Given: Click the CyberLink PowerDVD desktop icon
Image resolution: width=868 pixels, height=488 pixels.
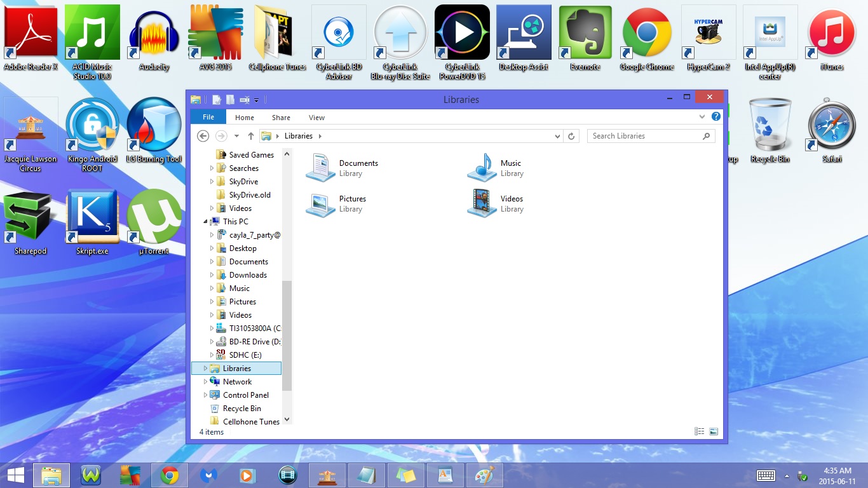Looking at the screenshot, I should coord(462,41).
